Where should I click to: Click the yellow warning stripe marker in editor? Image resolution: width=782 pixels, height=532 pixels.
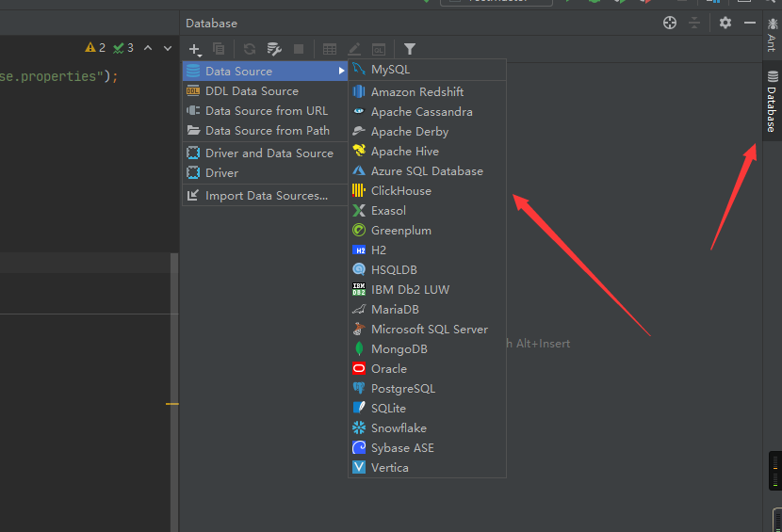[172, 404]
